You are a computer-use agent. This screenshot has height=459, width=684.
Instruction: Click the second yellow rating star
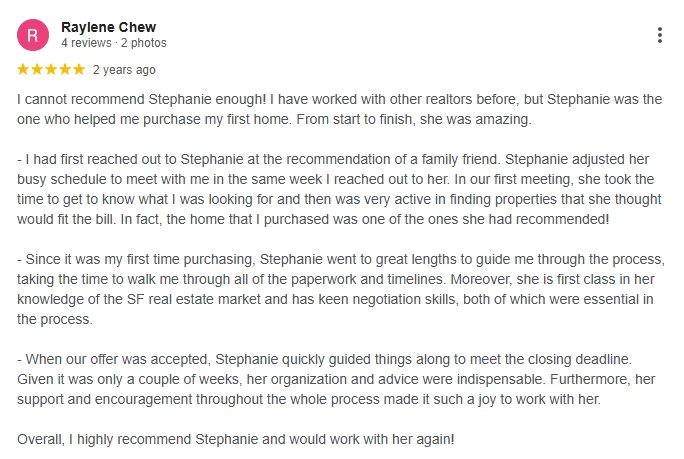tap(37, 69)
